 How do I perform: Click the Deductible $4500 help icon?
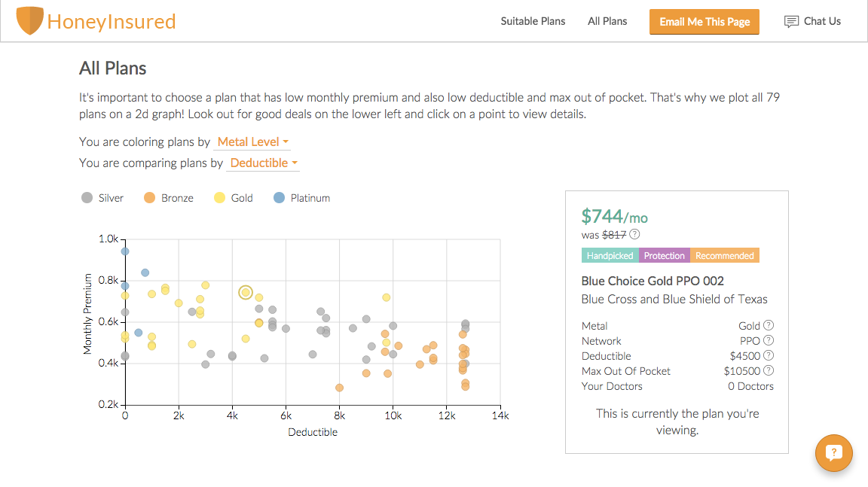click(769, 356)
